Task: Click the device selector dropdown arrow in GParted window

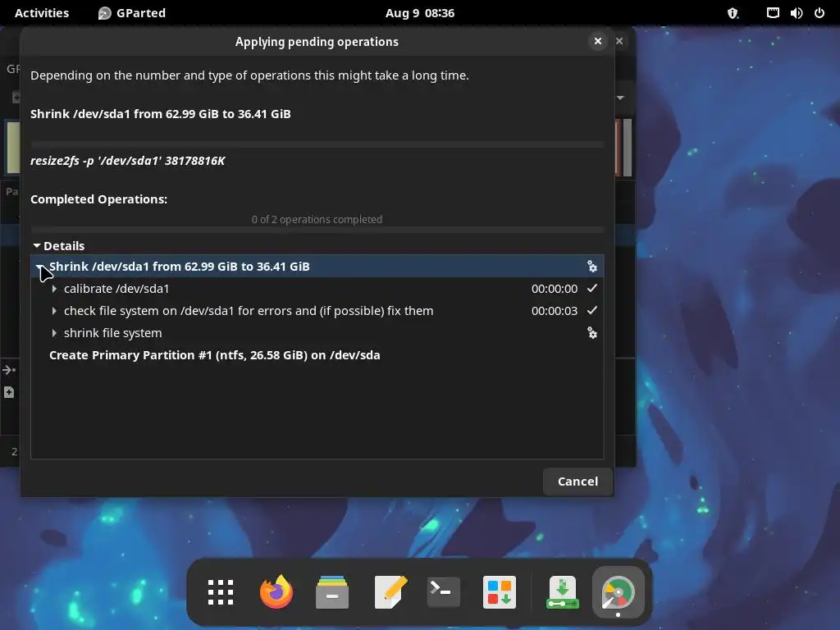Action: pos(620,98)
